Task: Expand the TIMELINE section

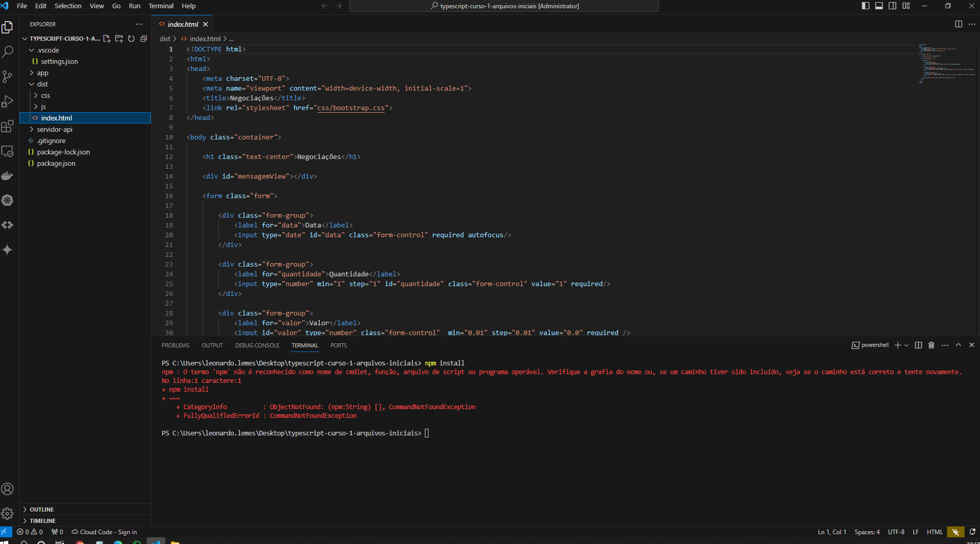Action: (x=85, y=521)
